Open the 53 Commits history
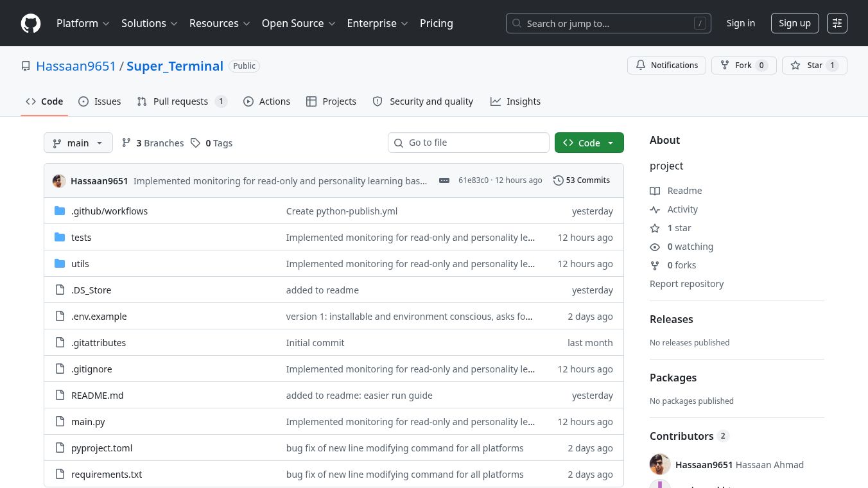The height and width of the screenshot is (488, 868). [582, 180]
